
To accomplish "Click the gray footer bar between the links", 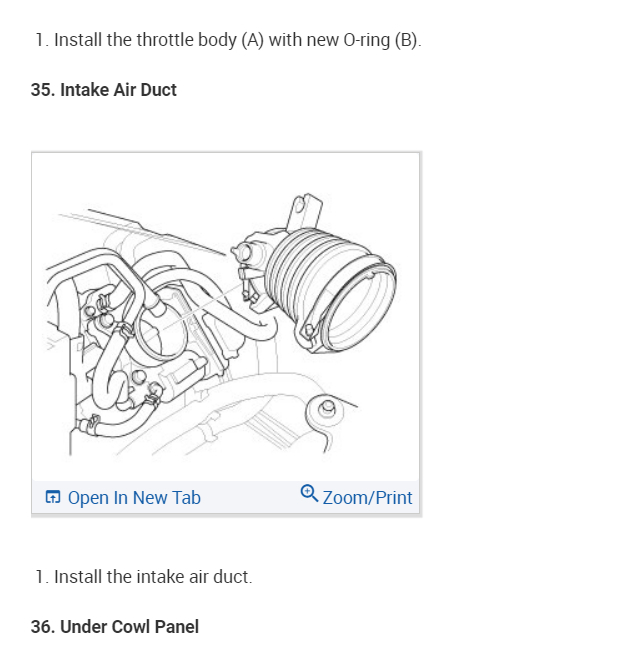I will [x=250, y=497].
